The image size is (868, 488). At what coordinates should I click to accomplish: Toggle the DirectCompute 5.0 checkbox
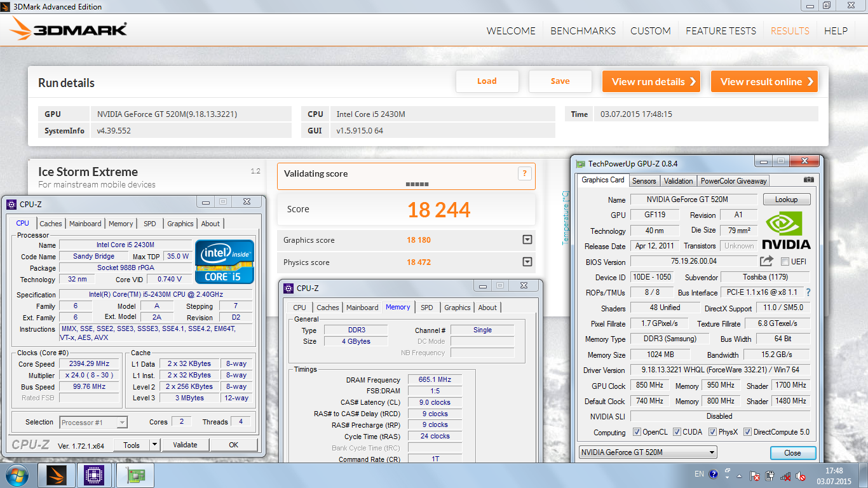tap(747, 432)
